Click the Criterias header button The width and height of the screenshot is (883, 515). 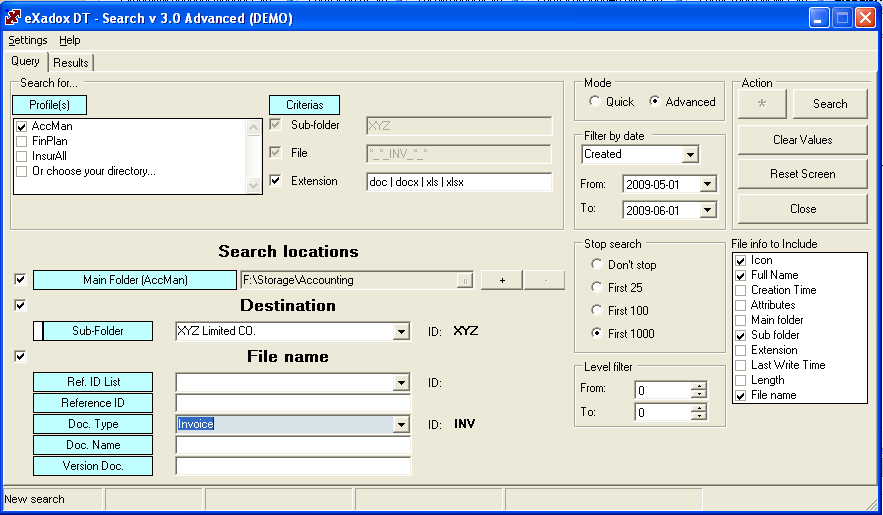304,105
